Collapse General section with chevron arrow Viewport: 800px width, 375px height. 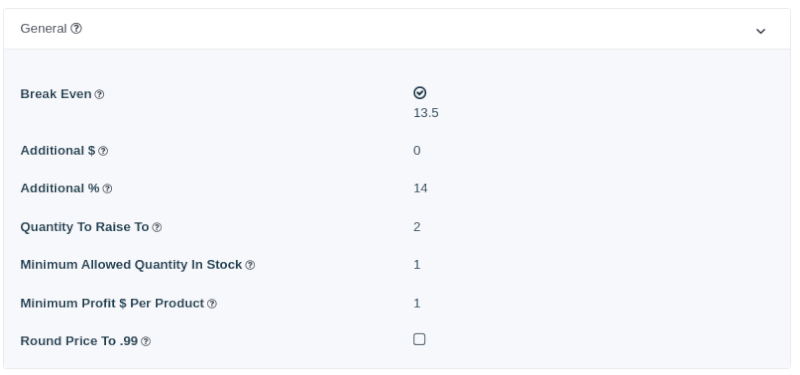point(760,31)
